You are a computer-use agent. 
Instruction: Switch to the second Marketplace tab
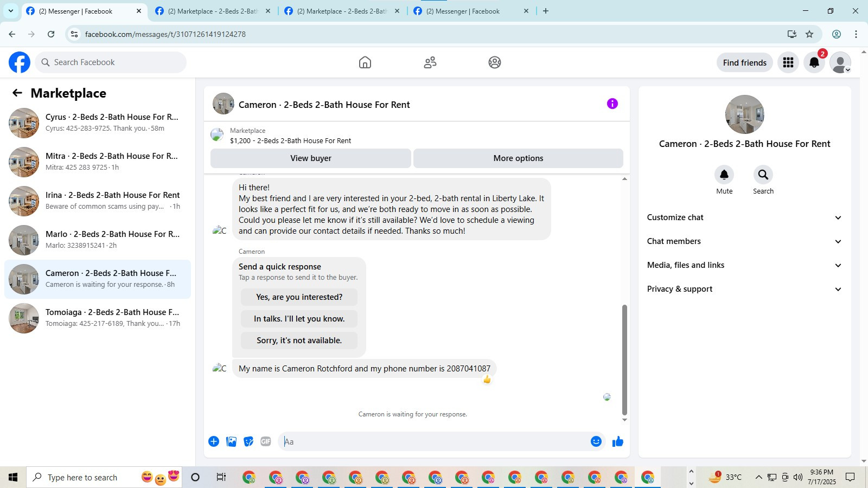[213, 11]
